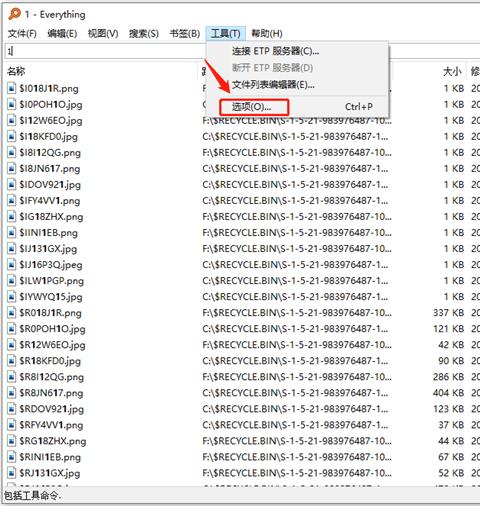Select file name $ILW1PGP.png
Screen dimensions: 480x506
(51, 281)
